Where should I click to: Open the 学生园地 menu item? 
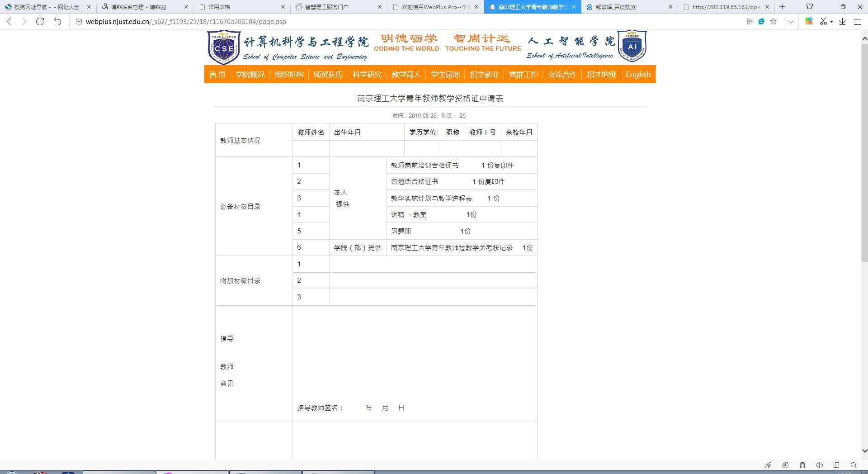point(445,74)
